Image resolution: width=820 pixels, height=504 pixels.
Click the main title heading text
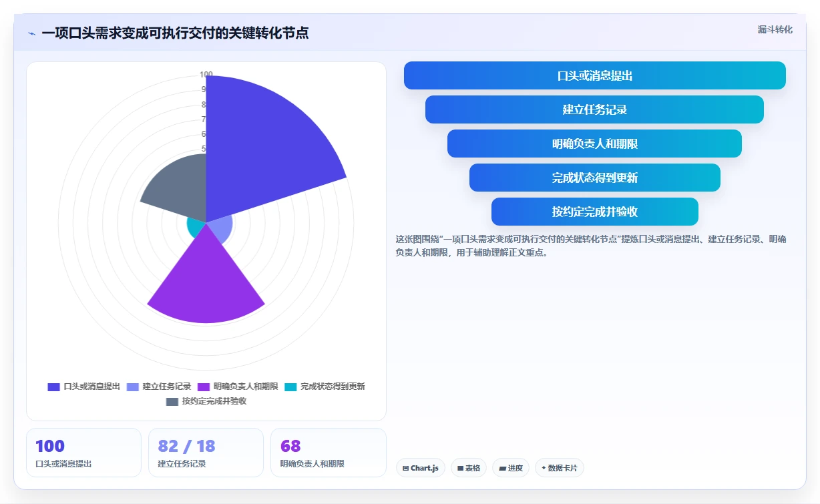tap(175, 33)
